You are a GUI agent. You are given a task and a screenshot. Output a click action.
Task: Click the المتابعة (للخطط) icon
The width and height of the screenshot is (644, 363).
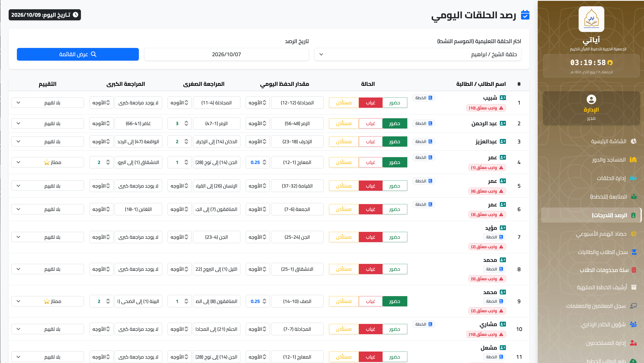(634, 197)
